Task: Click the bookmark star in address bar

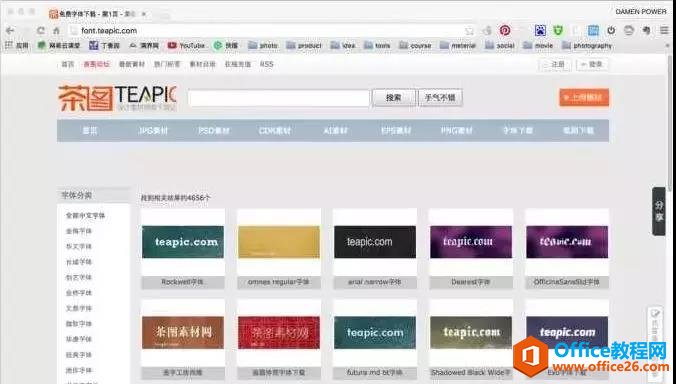Action: 469,31
